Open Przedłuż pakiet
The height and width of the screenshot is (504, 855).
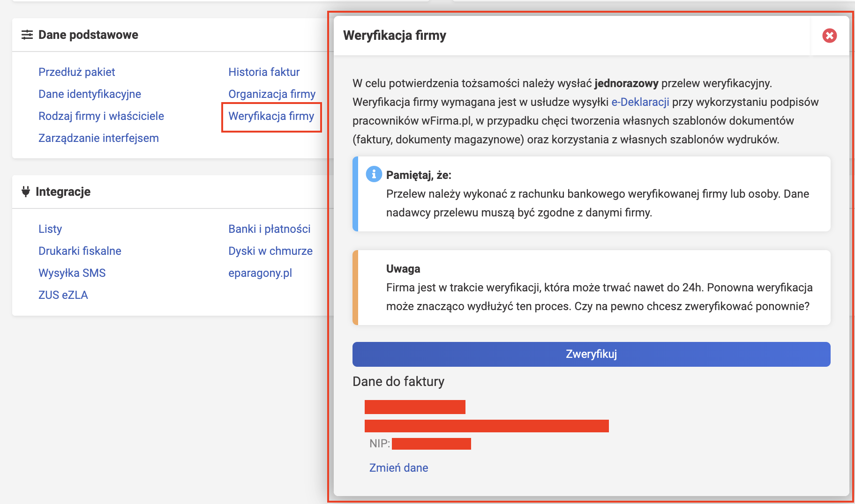pyautogui.click(x=76, y=72)
